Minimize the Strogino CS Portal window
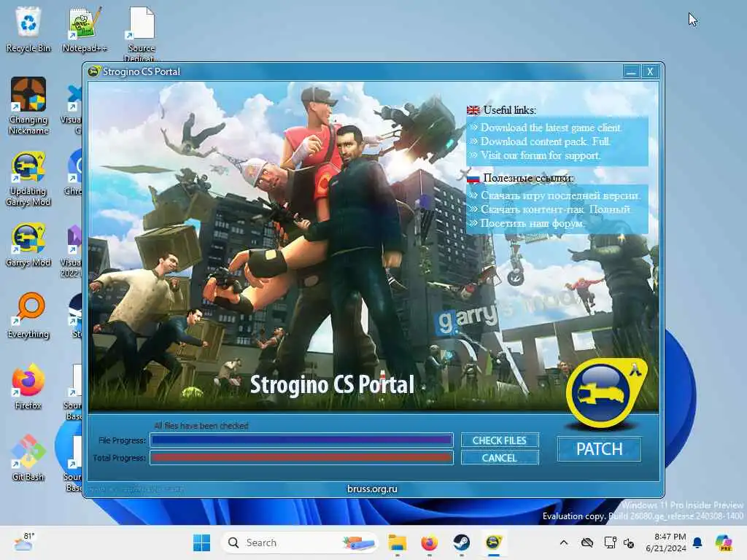This screenshot has height=560, width=747. (x=631, y=71)
